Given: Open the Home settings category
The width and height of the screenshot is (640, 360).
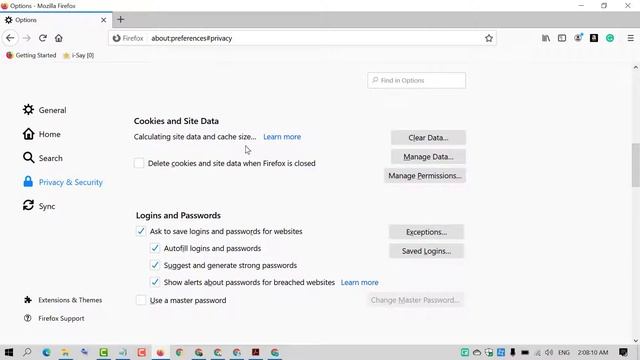Looking at the screenshot, I should pos(42,134).
